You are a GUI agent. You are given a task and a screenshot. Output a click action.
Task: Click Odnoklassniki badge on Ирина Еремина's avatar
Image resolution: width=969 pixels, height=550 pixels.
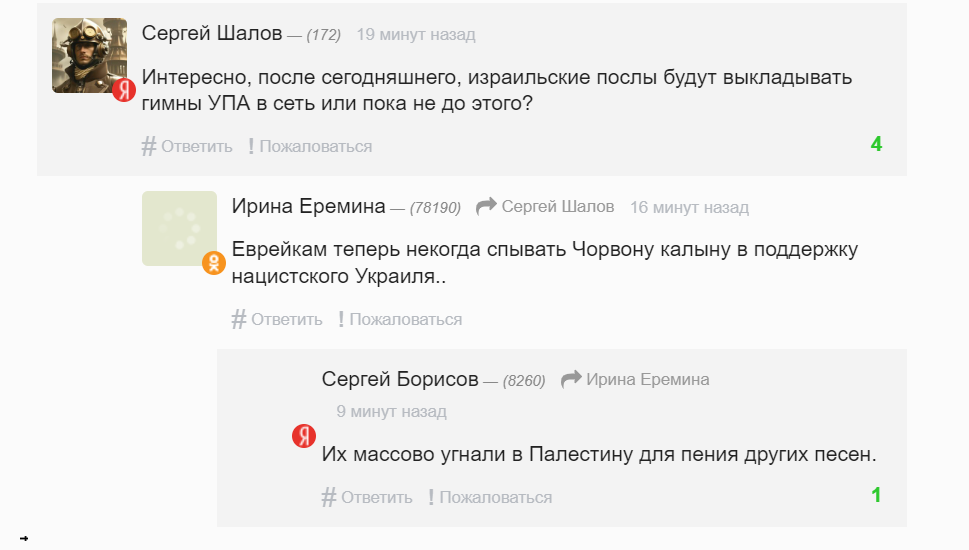click(214, 263)
